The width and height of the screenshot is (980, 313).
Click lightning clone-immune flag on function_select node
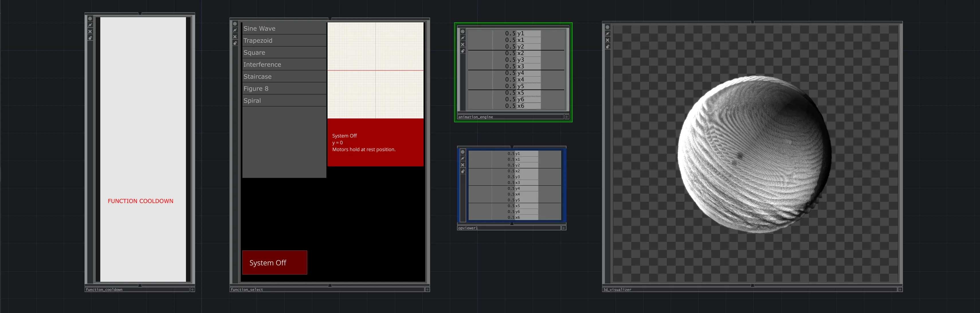(x=235, y=30)
